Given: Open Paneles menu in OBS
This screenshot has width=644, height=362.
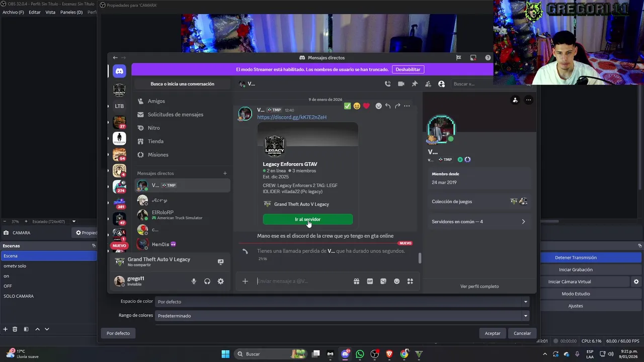Looking at the screenshot, I should pyautogui.click(x=71, y=12).
